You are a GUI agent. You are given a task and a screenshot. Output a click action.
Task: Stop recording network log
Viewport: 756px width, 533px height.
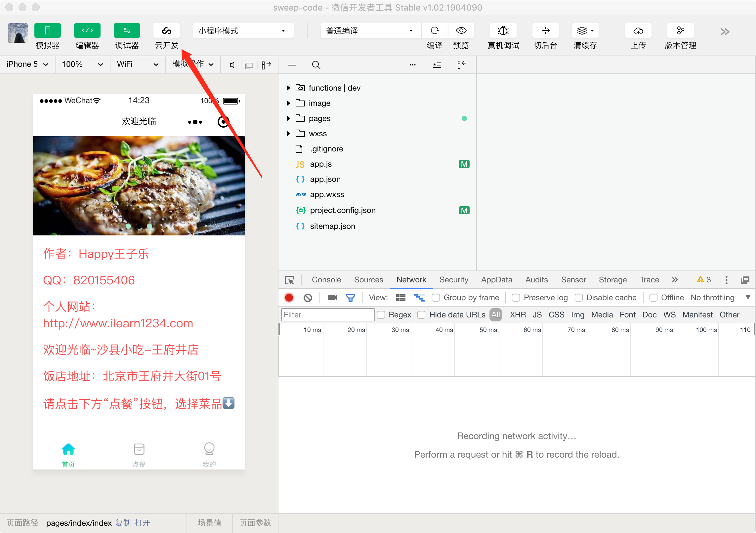(x=289, y=298)
